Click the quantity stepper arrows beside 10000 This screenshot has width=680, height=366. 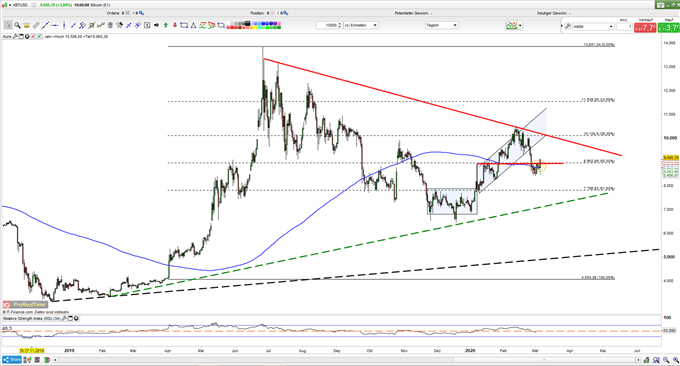coord(340,25)
